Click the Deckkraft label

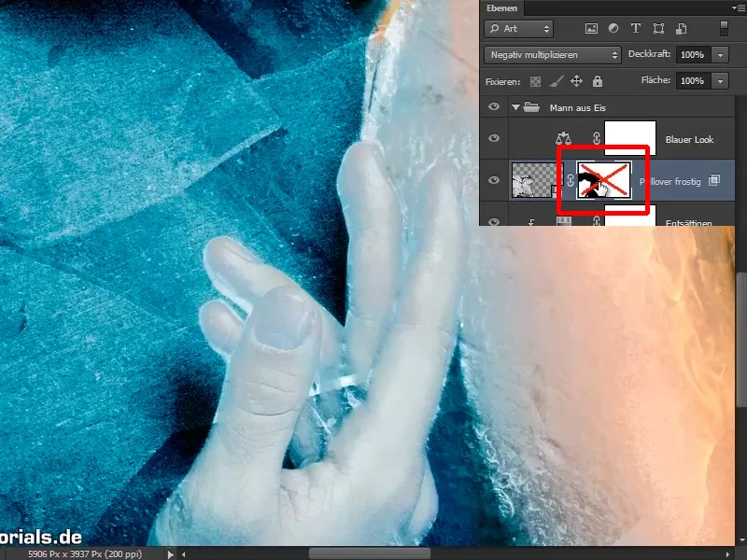[x=649, y=54]
